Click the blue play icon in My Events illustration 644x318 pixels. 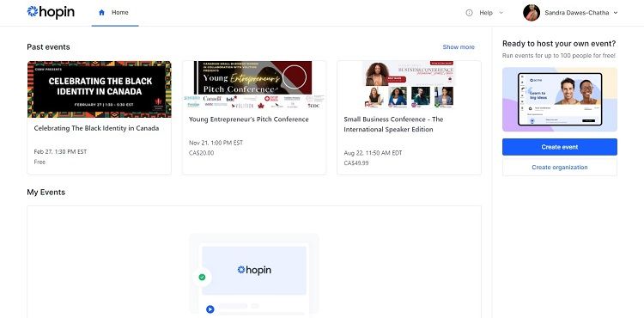pos(210,309)
